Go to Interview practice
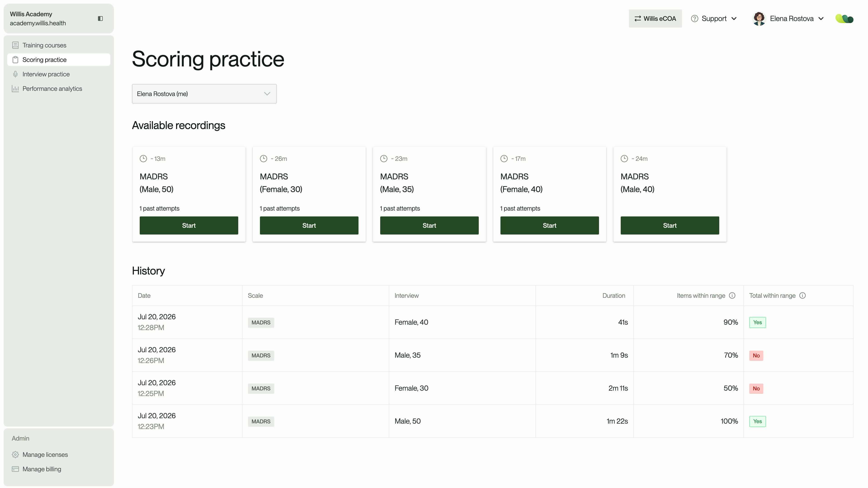Viewport: 868px width, 488px height. click(x=59, y=74)
